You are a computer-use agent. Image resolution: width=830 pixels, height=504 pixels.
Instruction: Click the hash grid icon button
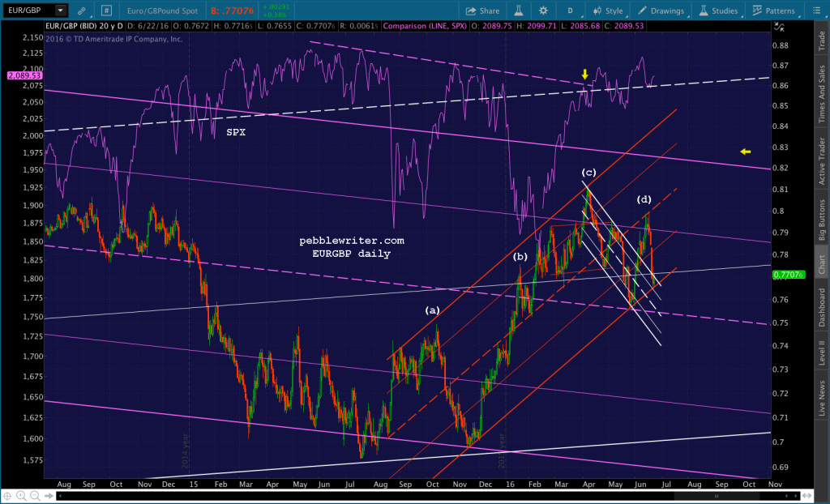click(x=106, y=11)
